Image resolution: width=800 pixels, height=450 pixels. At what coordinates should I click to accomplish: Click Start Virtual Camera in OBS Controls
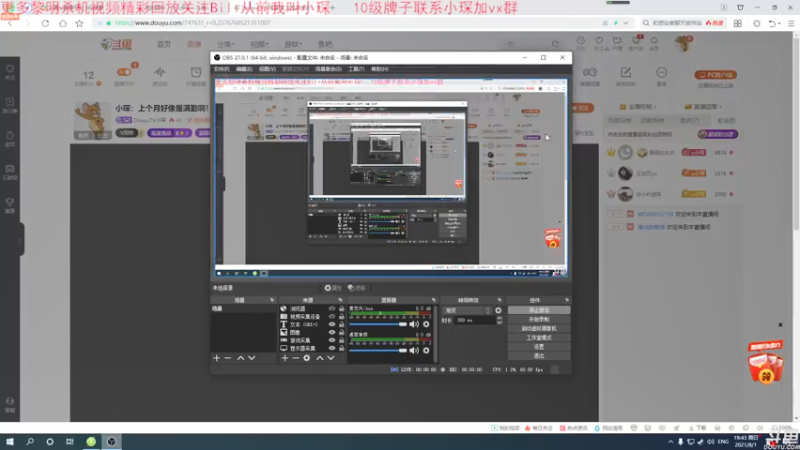pyautogui.click(x=539, y=329)
